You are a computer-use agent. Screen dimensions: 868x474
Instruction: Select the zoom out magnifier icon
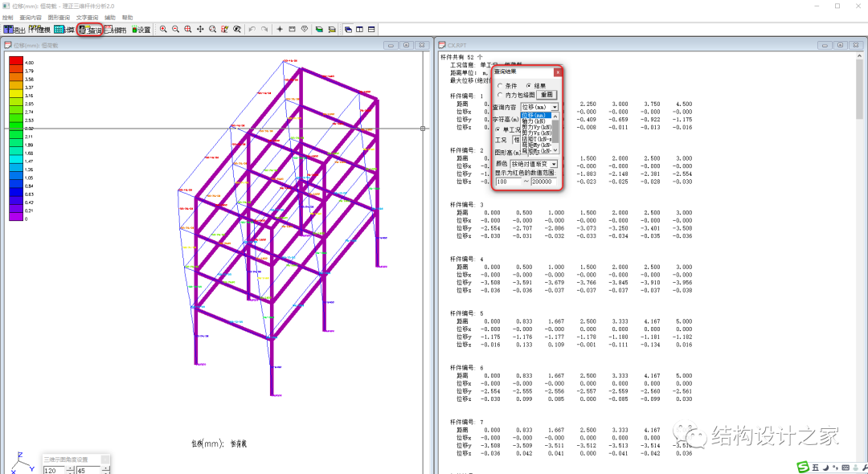(175, 29)
